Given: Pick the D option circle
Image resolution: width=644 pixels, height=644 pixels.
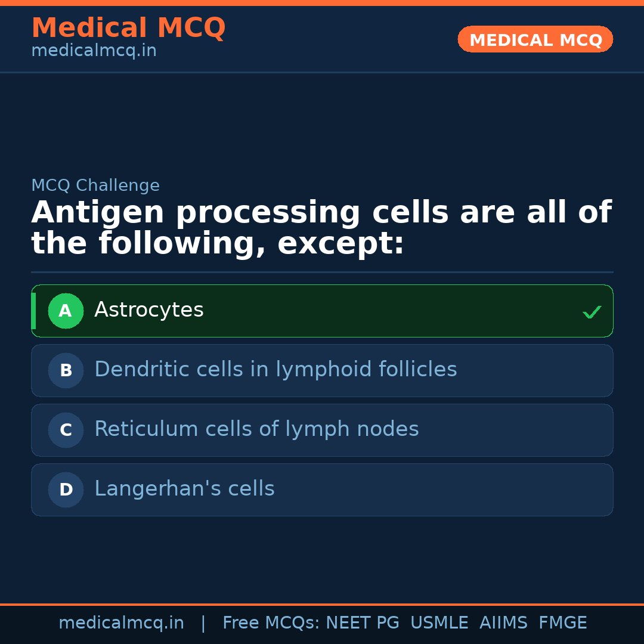Looking at the screenshot, I should 66,490.
